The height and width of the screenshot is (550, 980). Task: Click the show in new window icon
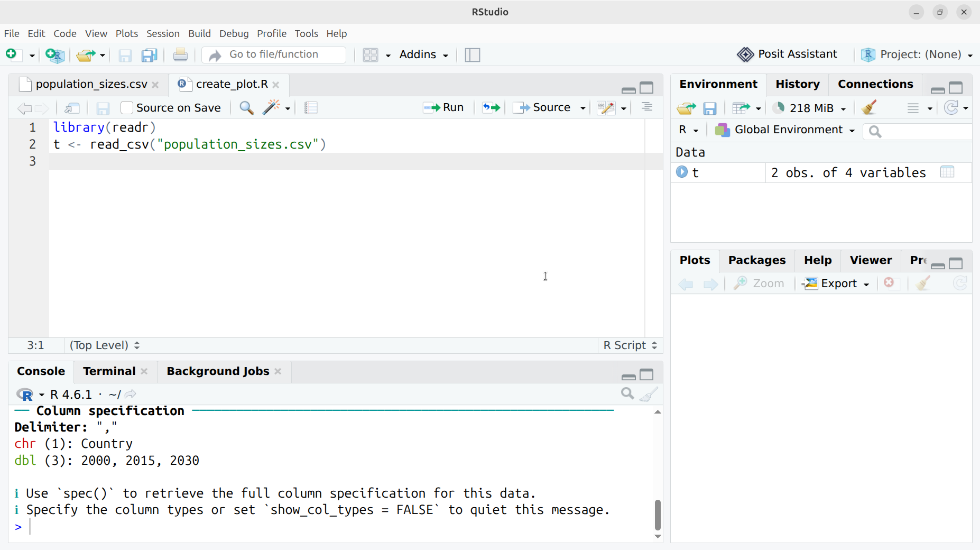tap(72, 108)
